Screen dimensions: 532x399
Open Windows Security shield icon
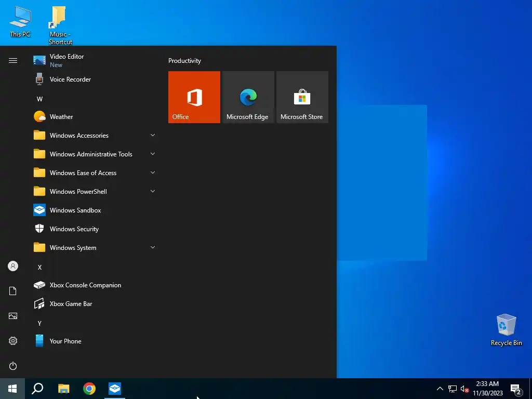coord(39,229)
